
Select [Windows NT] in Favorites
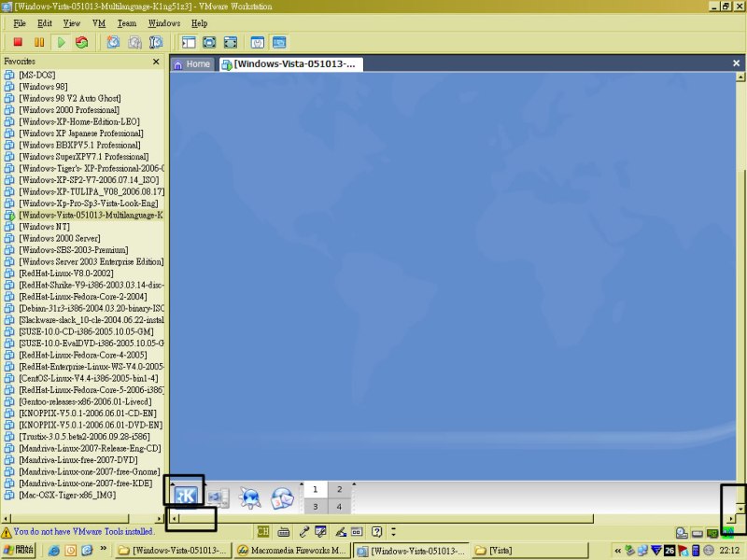[44, 227]
